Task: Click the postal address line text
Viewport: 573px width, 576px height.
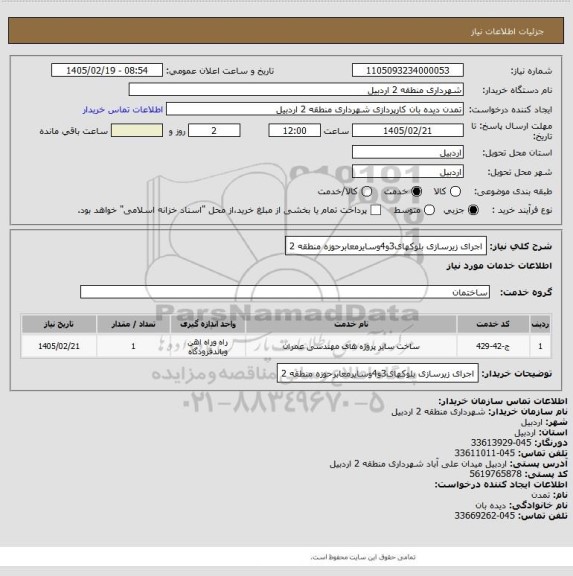Action: (418, 464)
